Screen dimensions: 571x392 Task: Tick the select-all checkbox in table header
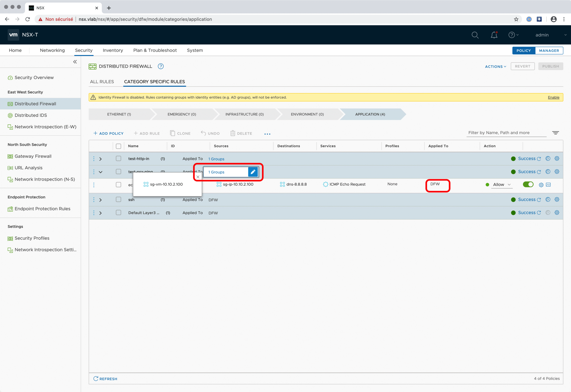(x=118, y=146)
